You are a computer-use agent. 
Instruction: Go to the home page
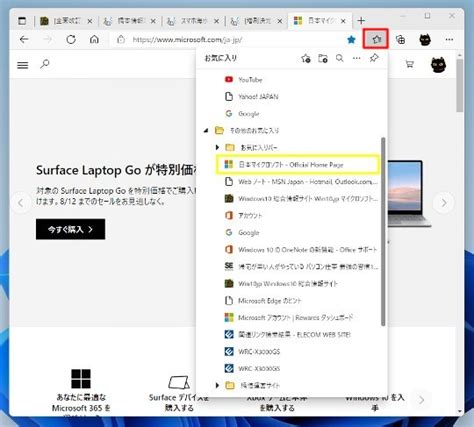[x=94, y=40]
